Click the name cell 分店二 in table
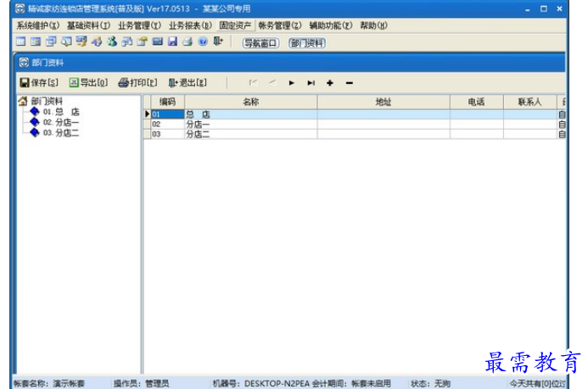The image size is (588, 389). pos(251,134)
